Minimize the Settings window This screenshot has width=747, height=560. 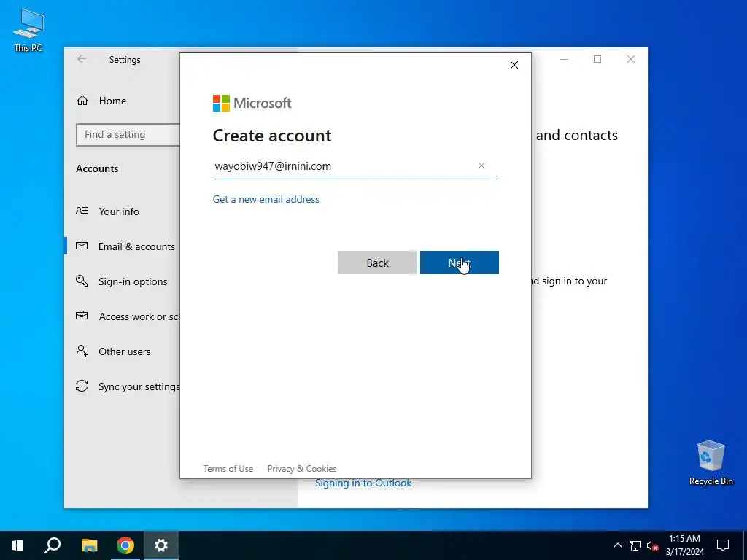[x=564, y=59]
